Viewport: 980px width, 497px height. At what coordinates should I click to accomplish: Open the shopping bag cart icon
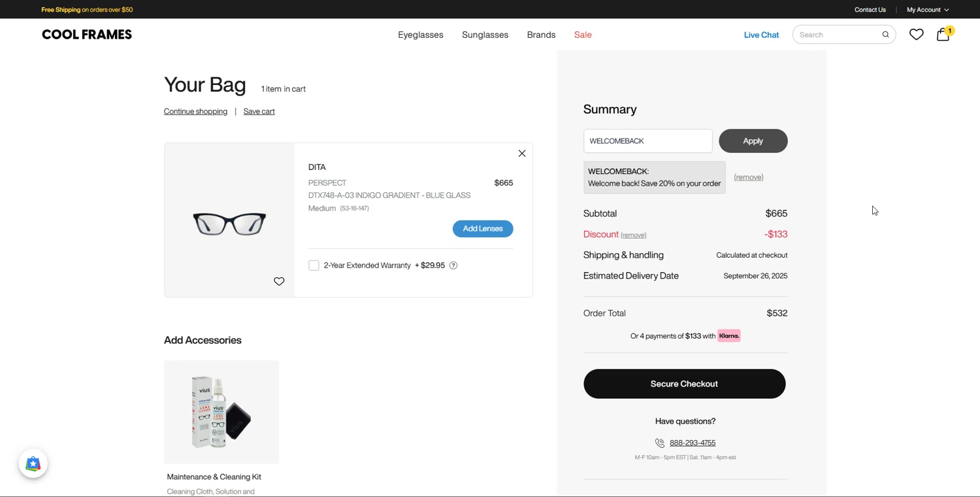click(943, 35)
